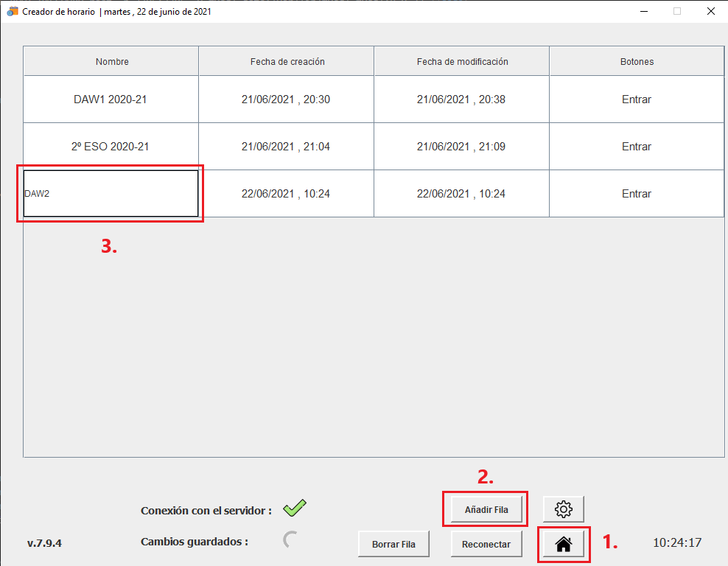Viewport: 728px width, 566px height.
Task: Click the Fecha de creación column header
Action: (x=287, y=62)
